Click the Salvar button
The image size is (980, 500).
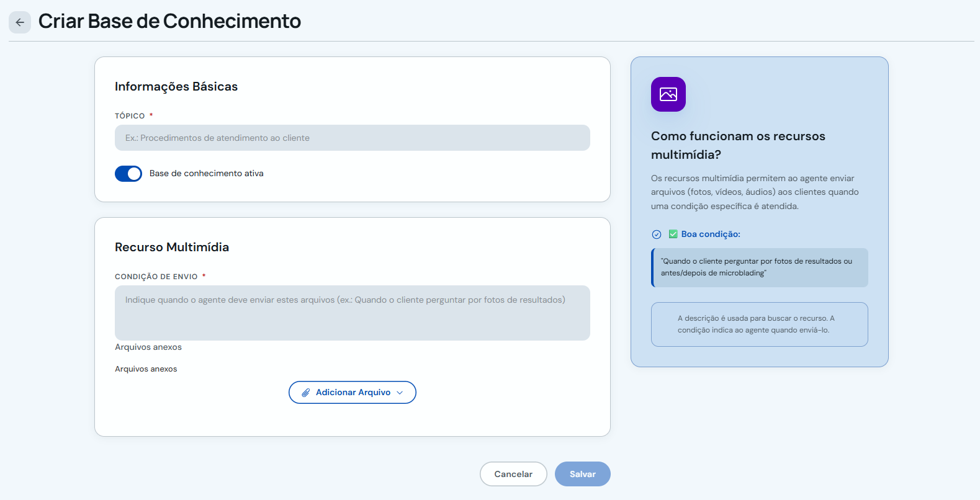583,474
